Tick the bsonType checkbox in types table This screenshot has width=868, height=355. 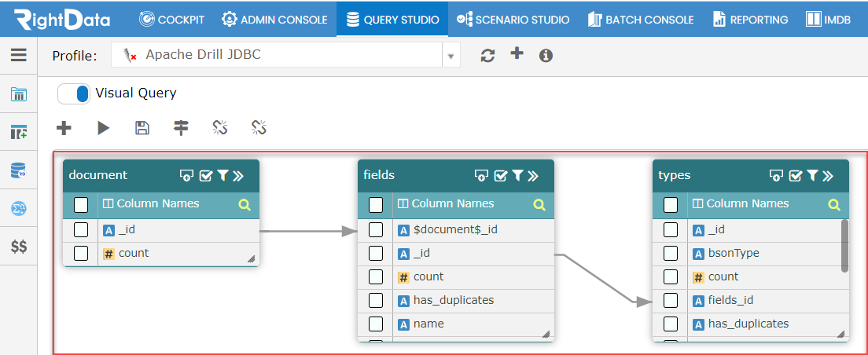pos(671,253)
